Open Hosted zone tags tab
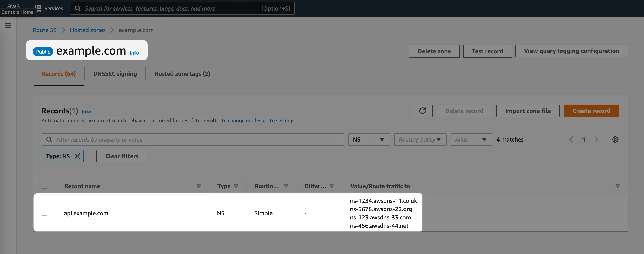The image size is (644, 254). tap(182, 74)
